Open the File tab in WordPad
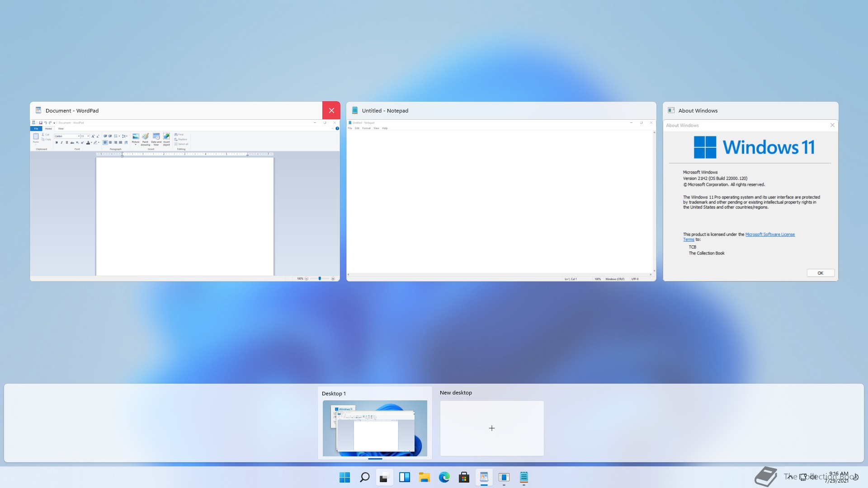This screenshot has width=868, height=488. point(36,129)
